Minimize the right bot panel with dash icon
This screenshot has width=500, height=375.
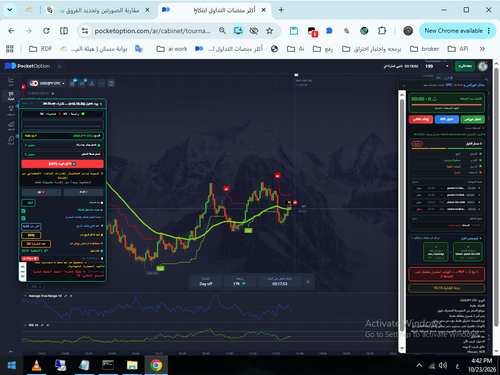[x=404, y=85]
